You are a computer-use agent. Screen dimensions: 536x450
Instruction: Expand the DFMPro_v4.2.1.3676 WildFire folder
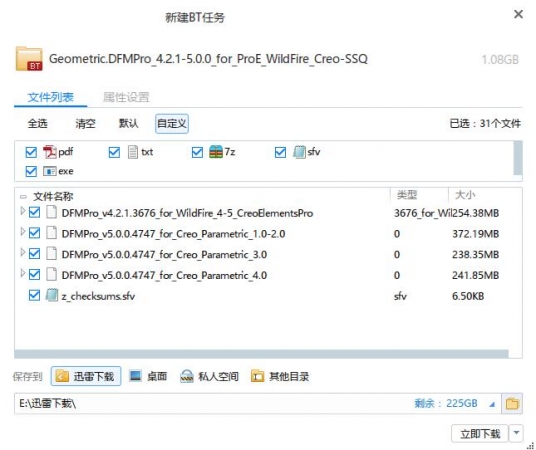23,212
